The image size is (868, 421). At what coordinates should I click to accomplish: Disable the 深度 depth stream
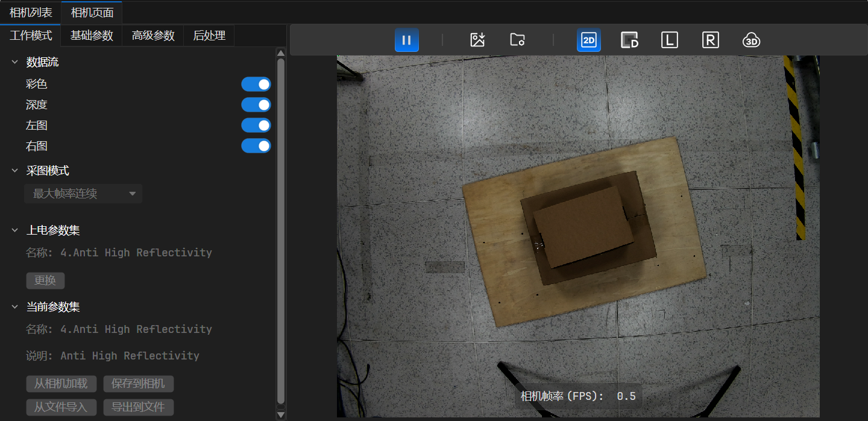coord(256,105)
